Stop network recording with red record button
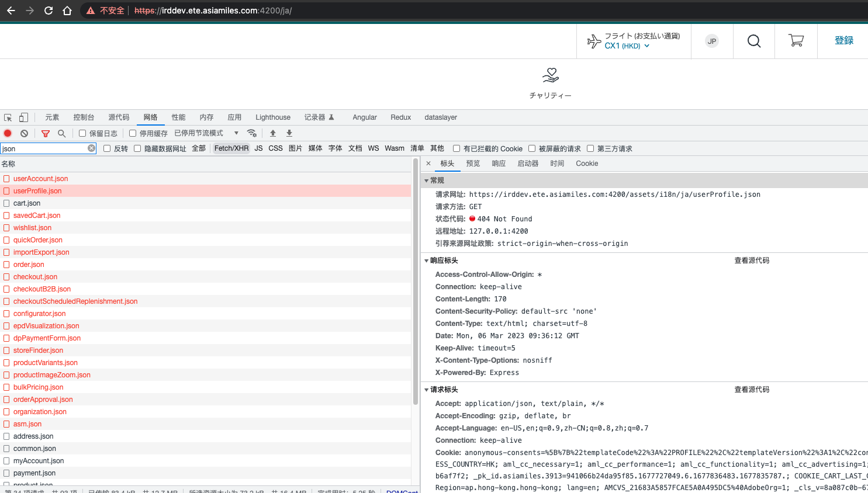This screenshot has height=493, width=868. tap(7, 133)
